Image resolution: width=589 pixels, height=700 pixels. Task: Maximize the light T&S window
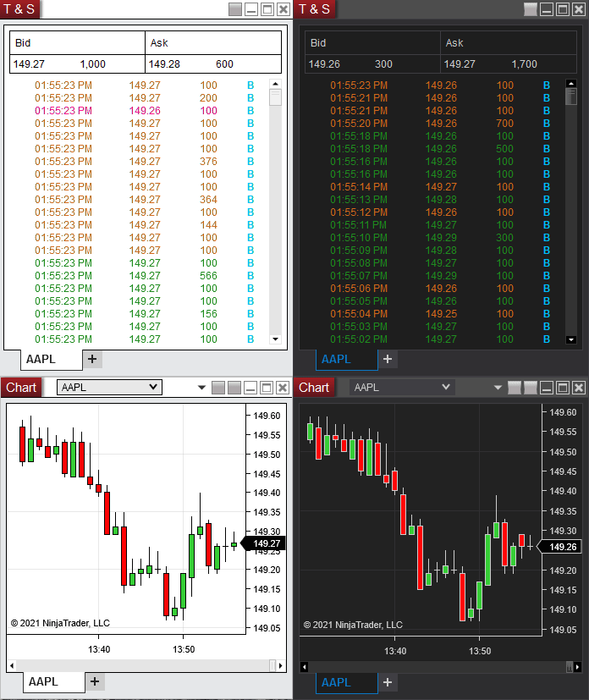tap(267, 9)
